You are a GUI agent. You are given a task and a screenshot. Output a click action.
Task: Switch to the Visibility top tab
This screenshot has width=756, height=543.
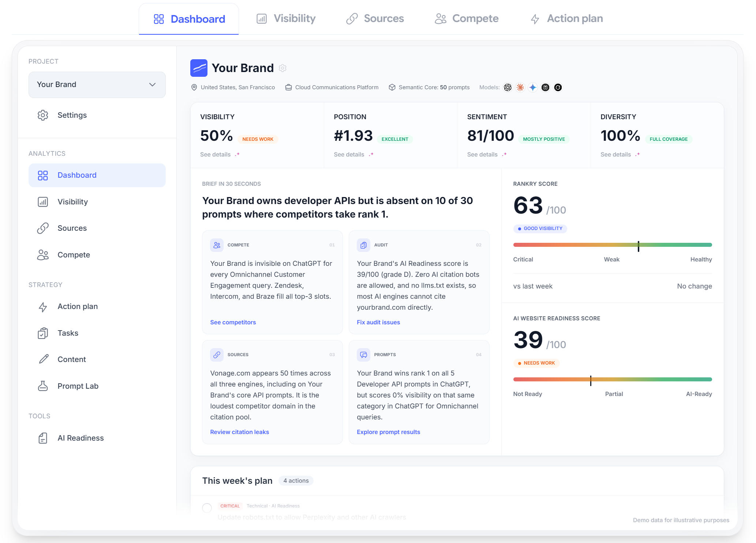(x=286, y=19)
